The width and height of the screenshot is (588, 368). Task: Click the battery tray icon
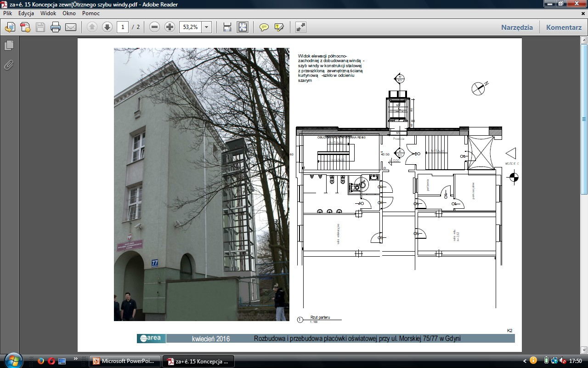(x=546, y=361)
